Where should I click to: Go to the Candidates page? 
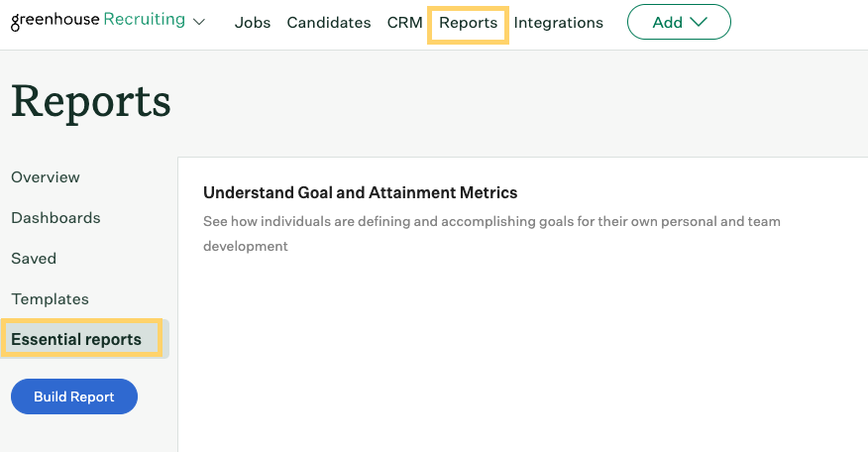[x=329, y=23]
